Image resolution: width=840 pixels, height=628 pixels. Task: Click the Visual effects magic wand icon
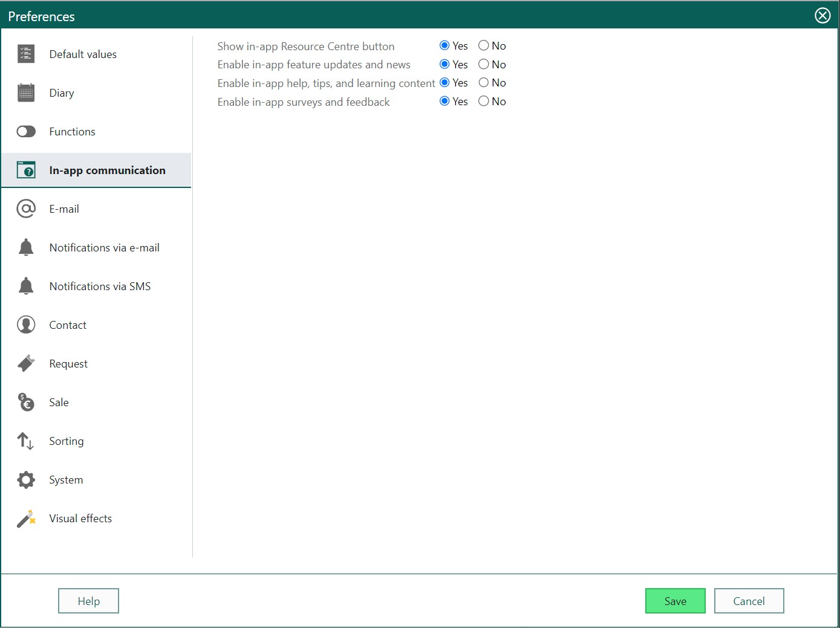point(26,519)
